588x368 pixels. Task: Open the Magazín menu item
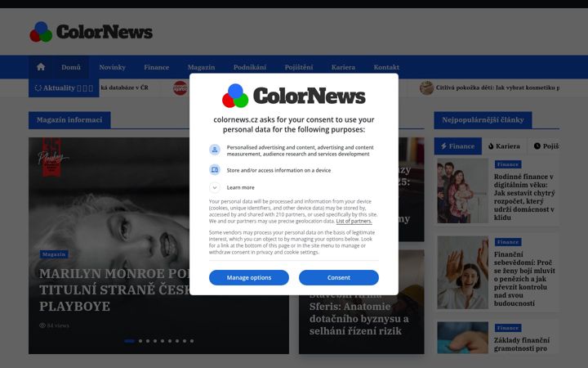(x=201, y=67)
